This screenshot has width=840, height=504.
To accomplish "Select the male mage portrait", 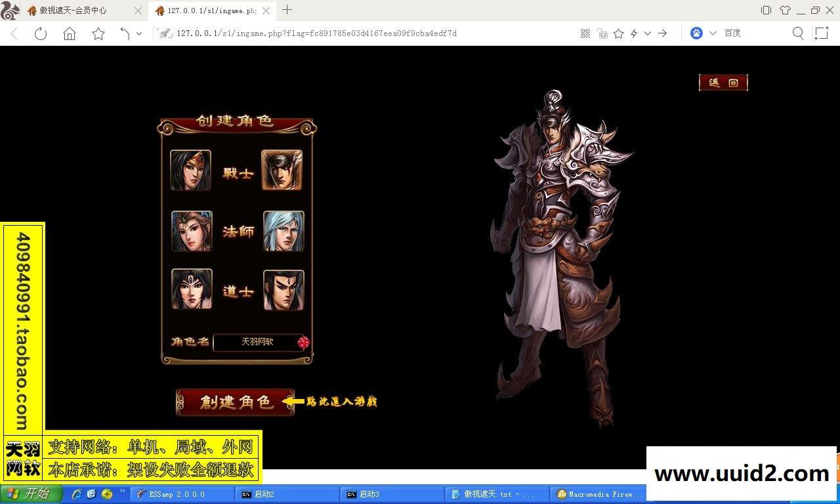I will click(283, 231).
